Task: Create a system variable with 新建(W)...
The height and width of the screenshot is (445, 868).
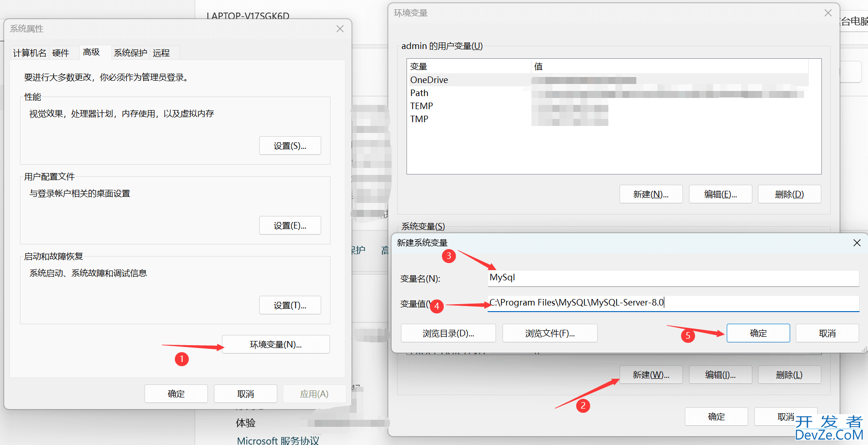Action: tap(651, 375)
